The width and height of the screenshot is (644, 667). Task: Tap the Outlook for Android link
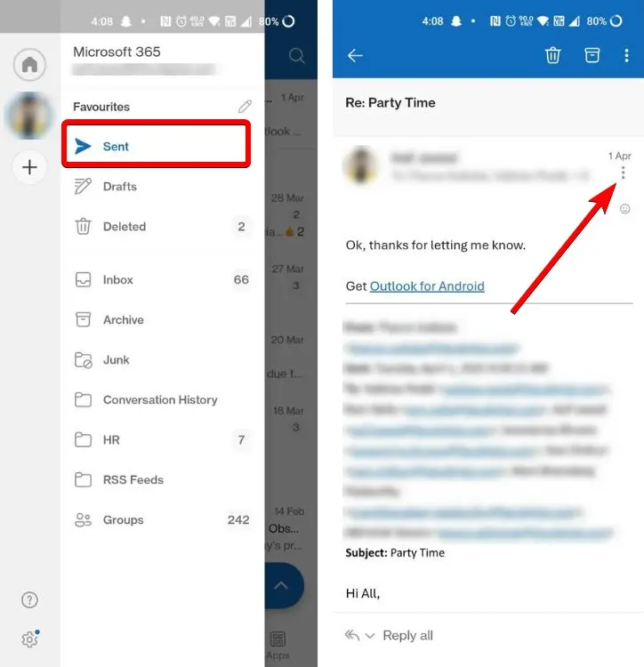pos(427,286)
